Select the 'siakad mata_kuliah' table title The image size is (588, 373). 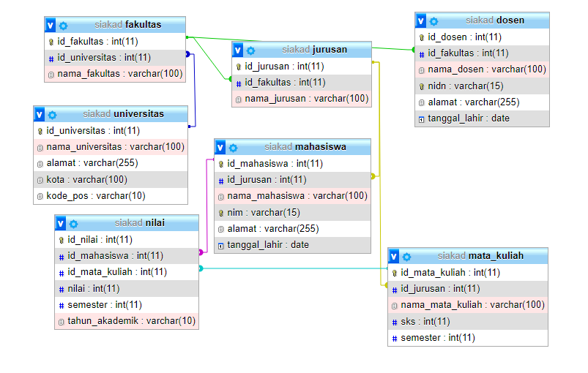(x=480, y=256)
